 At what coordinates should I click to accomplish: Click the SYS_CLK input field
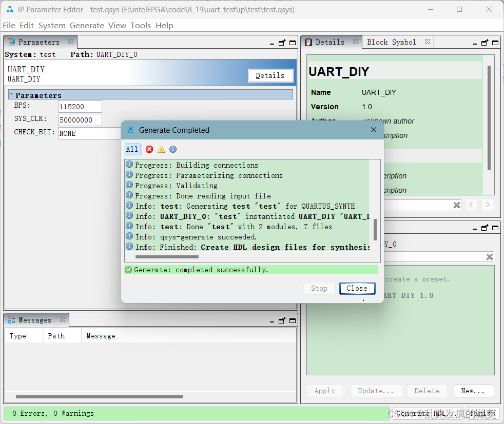coord(80,120)
